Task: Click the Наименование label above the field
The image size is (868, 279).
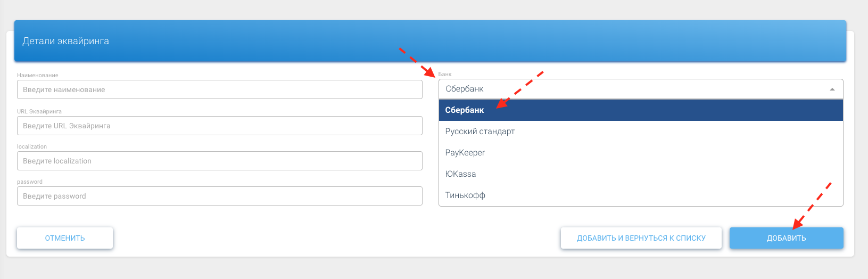Action: point(38,76)
